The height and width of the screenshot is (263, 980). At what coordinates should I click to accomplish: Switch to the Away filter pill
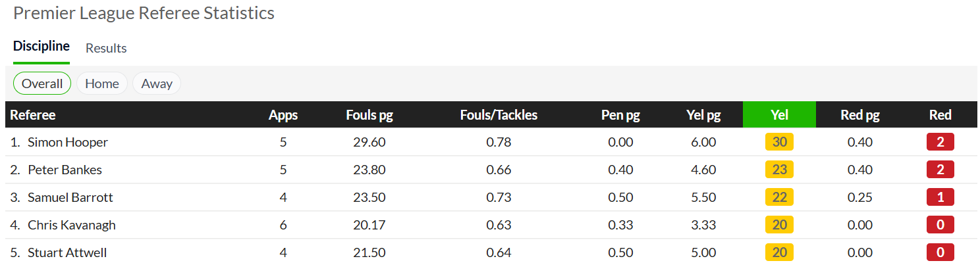pyautogui.click(x=157, y=84)
